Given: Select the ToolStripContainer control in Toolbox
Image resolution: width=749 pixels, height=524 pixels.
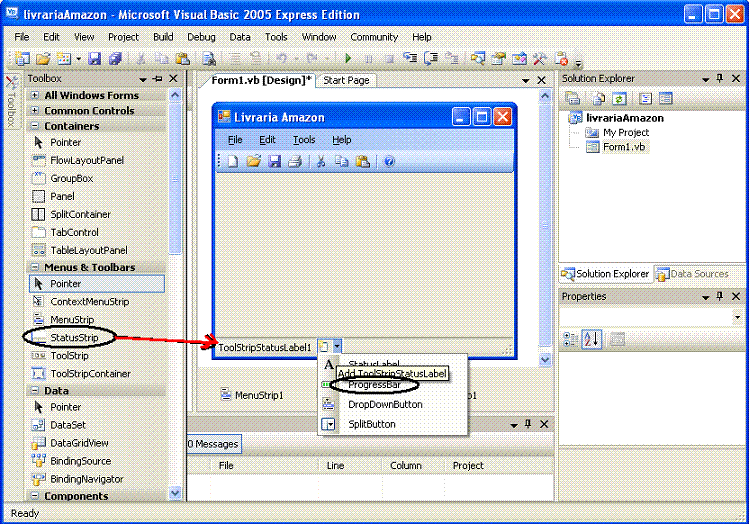Looking at the screenshot, I should coord(91,374).
